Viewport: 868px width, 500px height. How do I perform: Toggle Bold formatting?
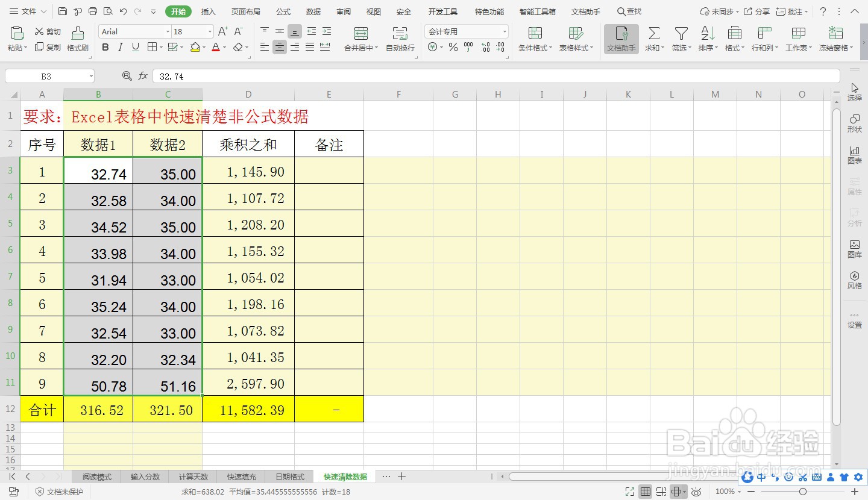pyautogui.click(x=105, y=47)
